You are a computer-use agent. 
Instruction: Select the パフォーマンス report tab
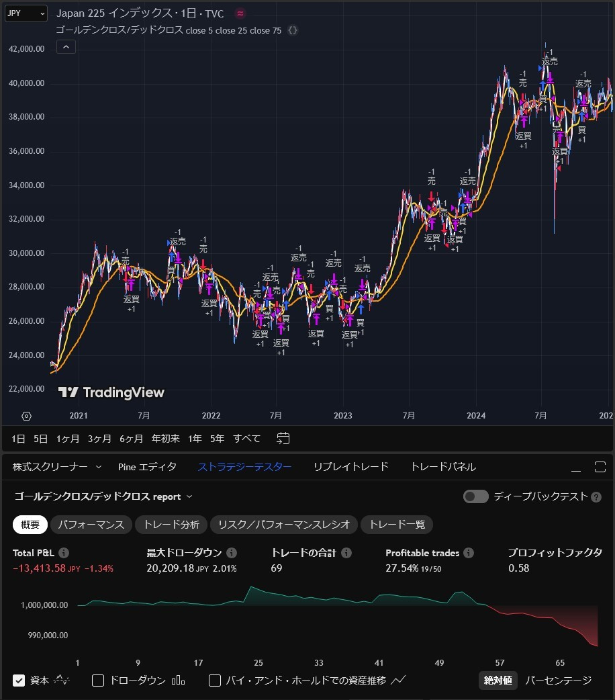(x=91, y=525)
